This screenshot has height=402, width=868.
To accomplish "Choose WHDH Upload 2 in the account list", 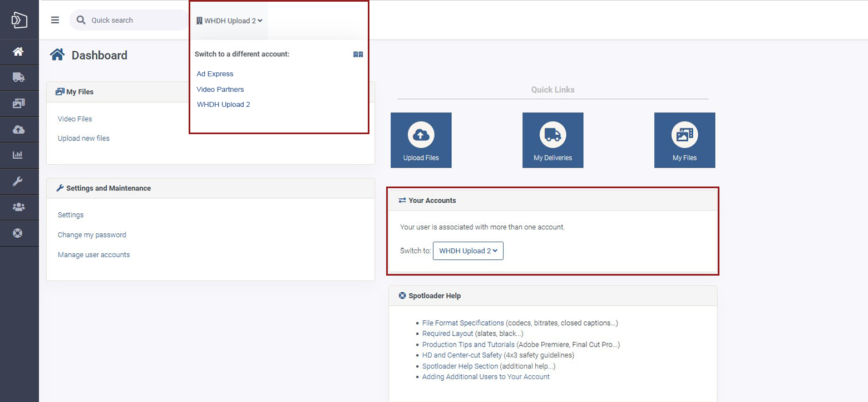I will [x=224, y=104].
